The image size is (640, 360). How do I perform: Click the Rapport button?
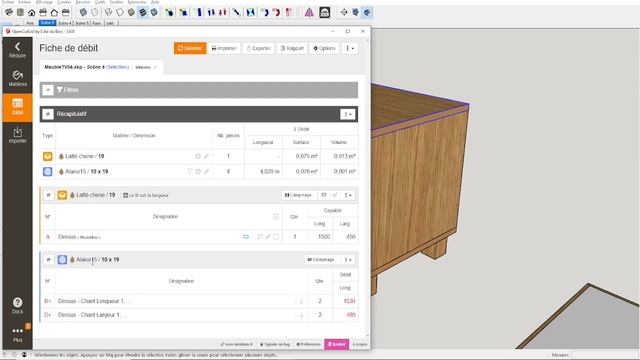(292, 48)
